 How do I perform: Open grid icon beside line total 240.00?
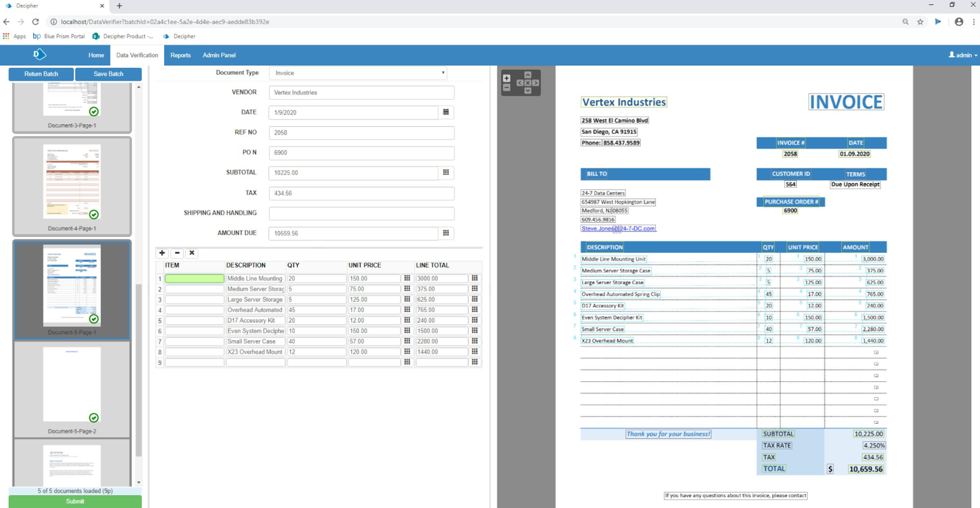(x=474, y=320)
